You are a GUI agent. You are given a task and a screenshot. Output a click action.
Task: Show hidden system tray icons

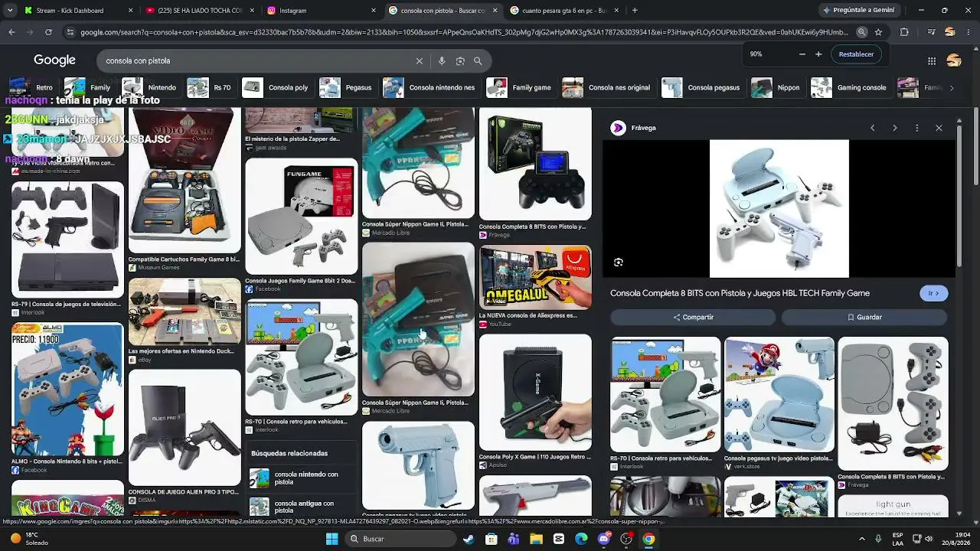coord(861,539)
